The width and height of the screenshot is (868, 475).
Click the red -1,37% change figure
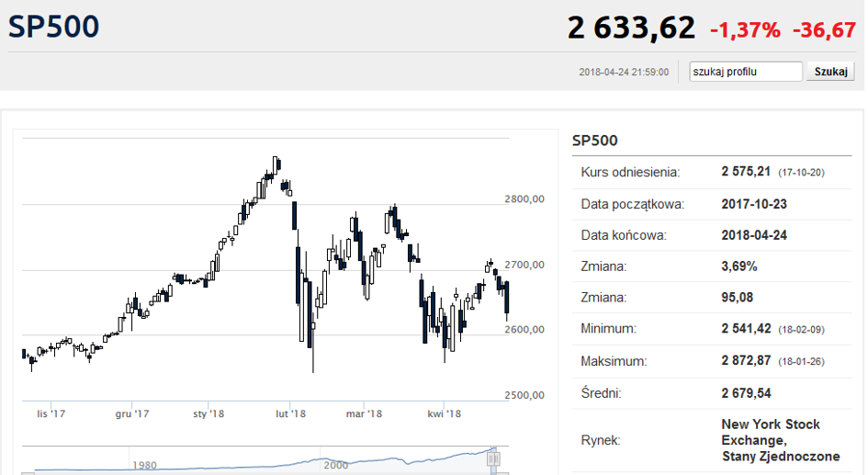tap(745, 30)
